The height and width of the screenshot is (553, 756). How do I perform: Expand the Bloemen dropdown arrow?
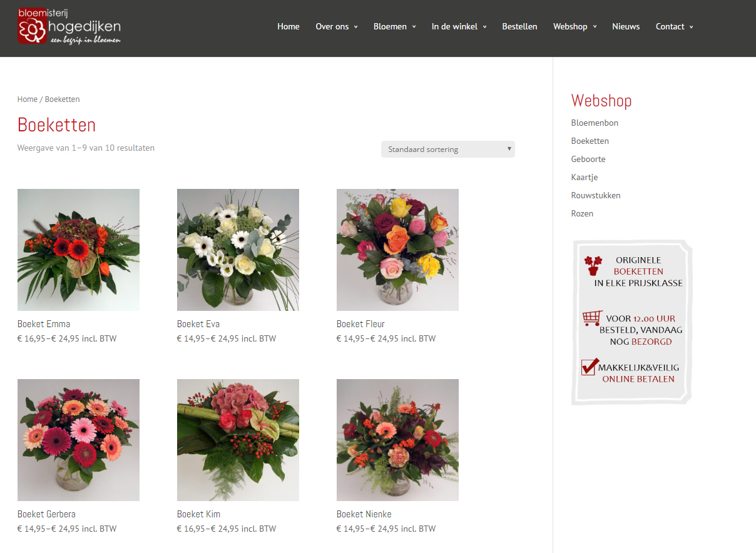pyautogui.click(x=414, y=27)
